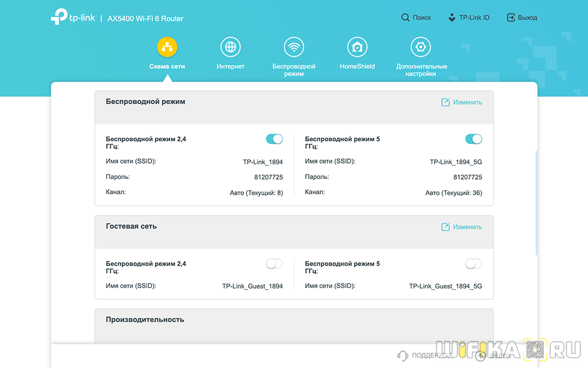Open the Дополнительные настройки tab label
588x368 pixels.
pyautogui.click(x=421, y=70)
